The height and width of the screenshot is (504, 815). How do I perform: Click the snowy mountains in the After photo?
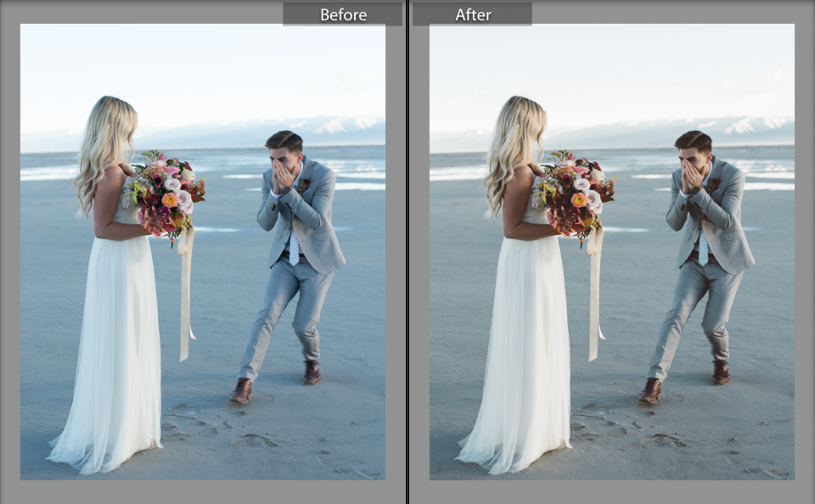pos(730,127)
